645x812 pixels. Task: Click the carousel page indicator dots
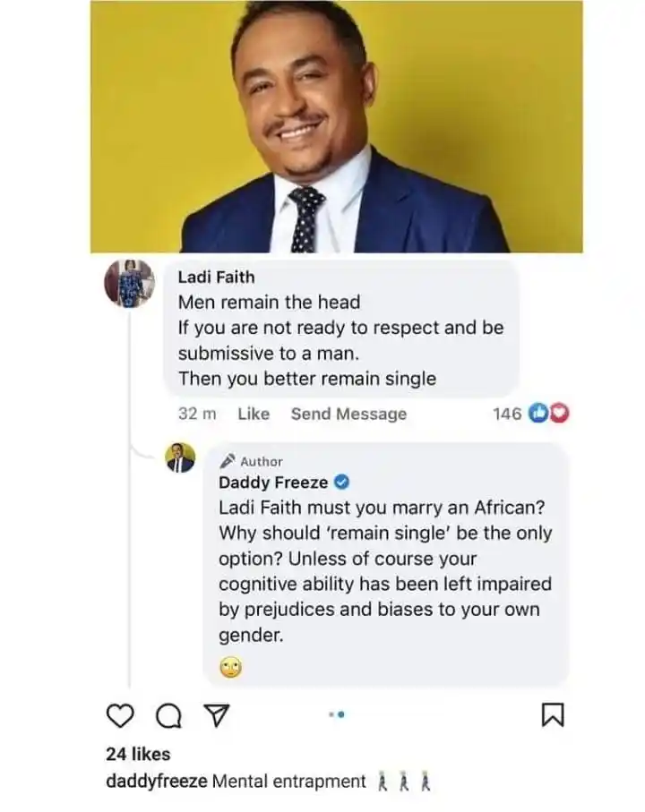pyautogui.click(x=336, y=714)
